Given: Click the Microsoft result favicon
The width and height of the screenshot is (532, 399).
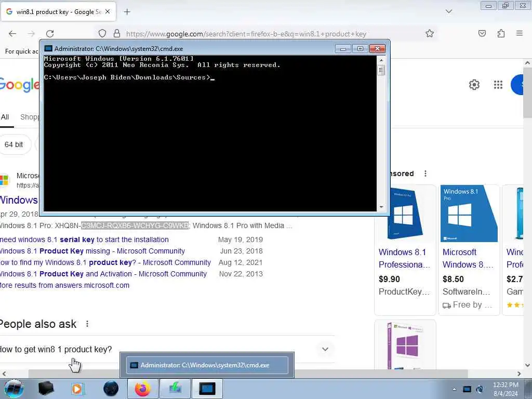Looking at the screenshot, I should (x=4, y=180).
